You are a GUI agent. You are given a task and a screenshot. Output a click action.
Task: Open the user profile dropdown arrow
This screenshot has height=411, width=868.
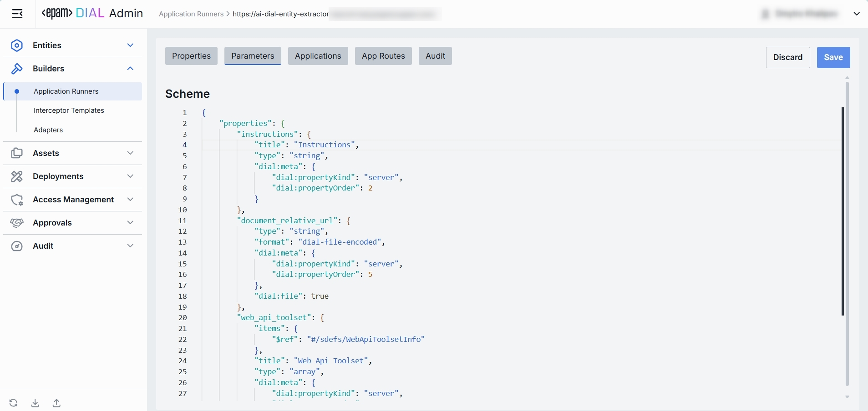tap(856, 14)
